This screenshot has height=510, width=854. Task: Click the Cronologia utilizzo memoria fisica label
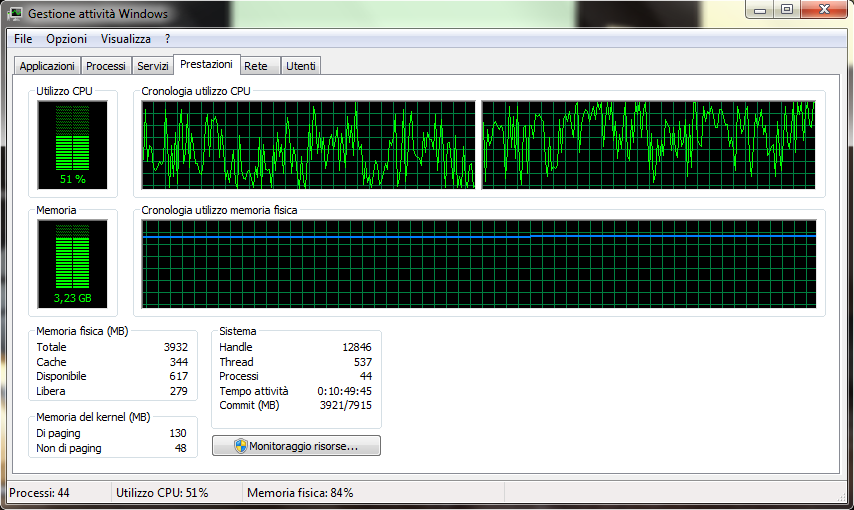click(219, 210)
